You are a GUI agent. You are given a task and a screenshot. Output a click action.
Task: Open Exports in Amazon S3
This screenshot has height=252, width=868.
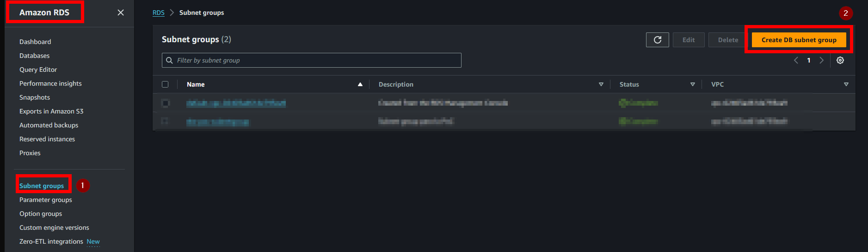click(51, 111)
